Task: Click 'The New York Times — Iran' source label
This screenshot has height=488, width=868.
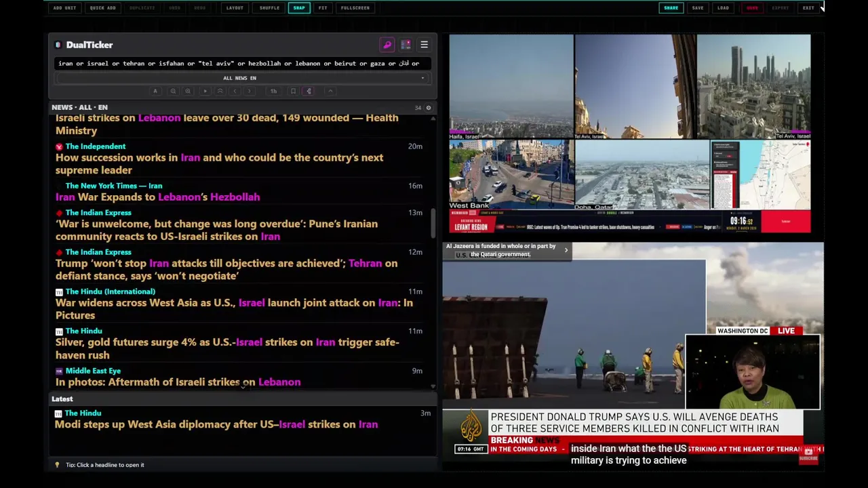Action: (114, 186)
